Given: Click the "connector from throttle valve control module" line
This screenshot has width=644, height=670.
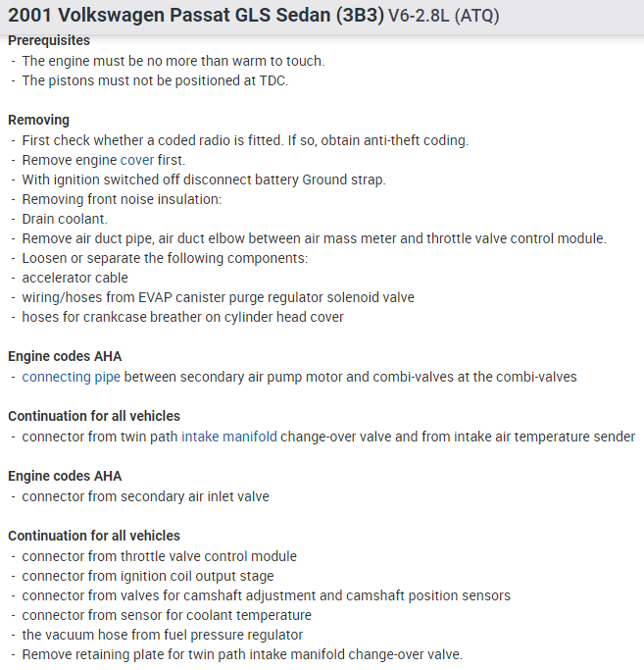Looking at the screenshot, I should pyautogui.click(x=159, y=556).
